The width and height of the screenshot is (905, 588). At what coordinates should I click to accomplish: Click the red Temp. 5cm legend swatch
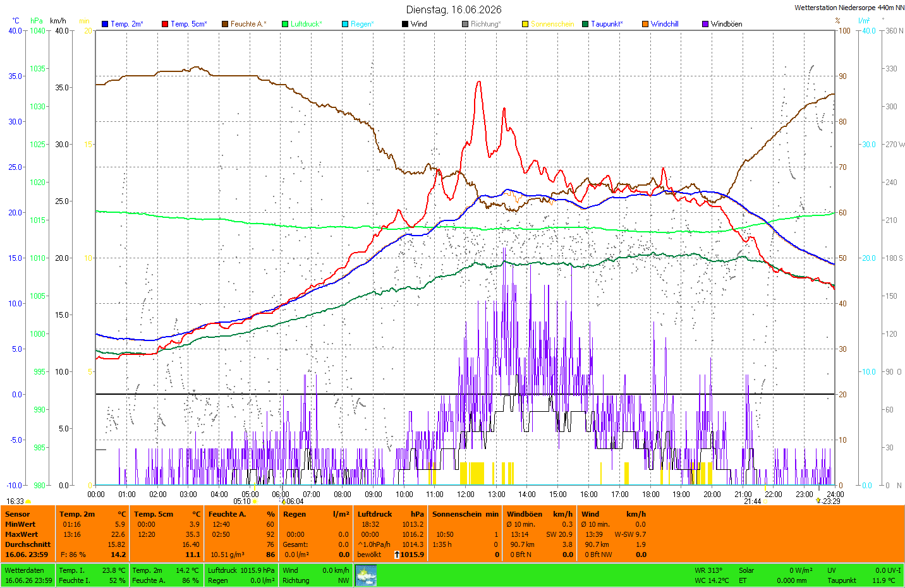165,24
